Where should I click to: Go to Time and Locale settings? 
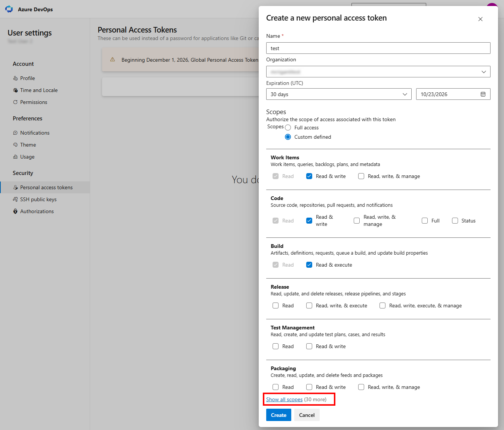click(x=39, y=90)
